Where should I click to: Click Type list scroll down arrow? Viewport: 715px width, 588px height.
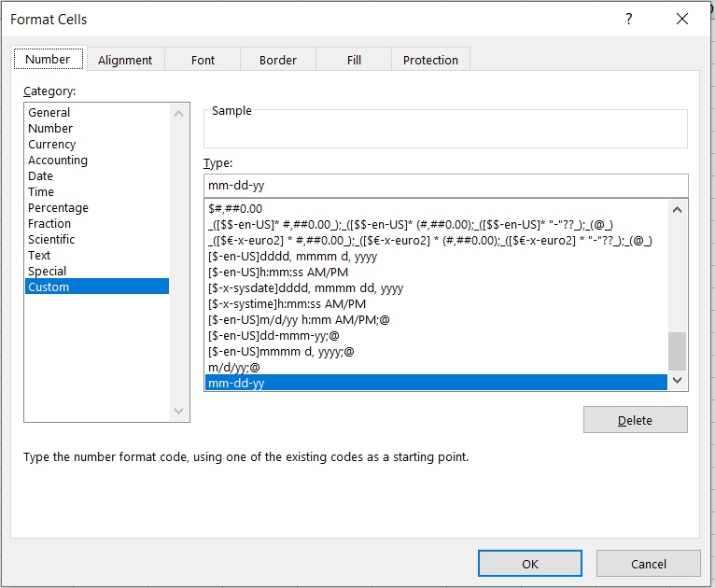[677, 380]
